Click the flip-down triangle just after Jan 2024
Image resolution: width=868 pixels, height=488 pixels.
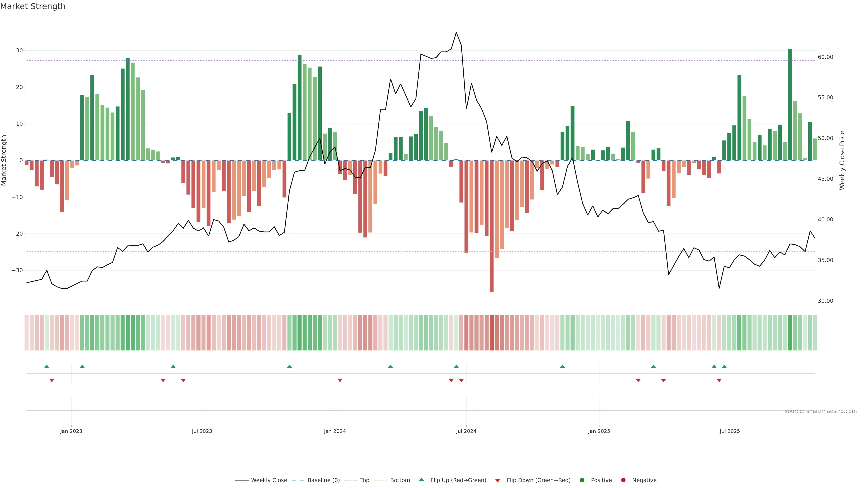point(340,380)
